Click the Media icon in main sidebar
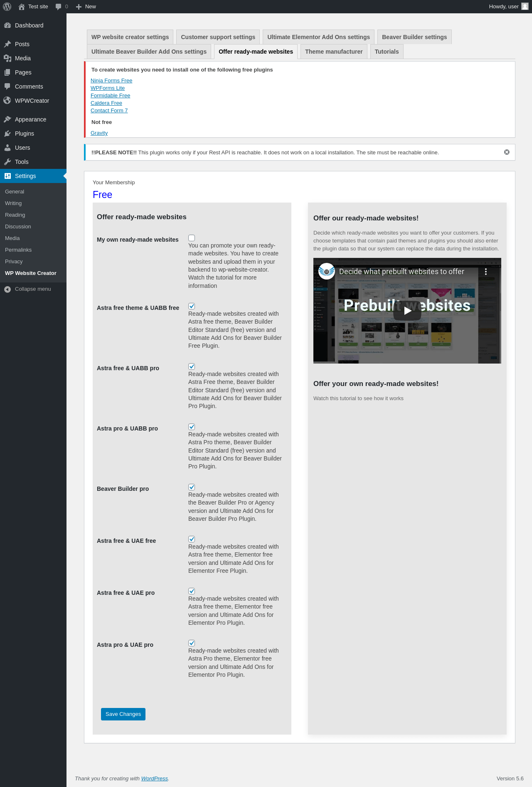Viewport: 532px width, 787px height. pyautogui.click(x=7, y=58)
